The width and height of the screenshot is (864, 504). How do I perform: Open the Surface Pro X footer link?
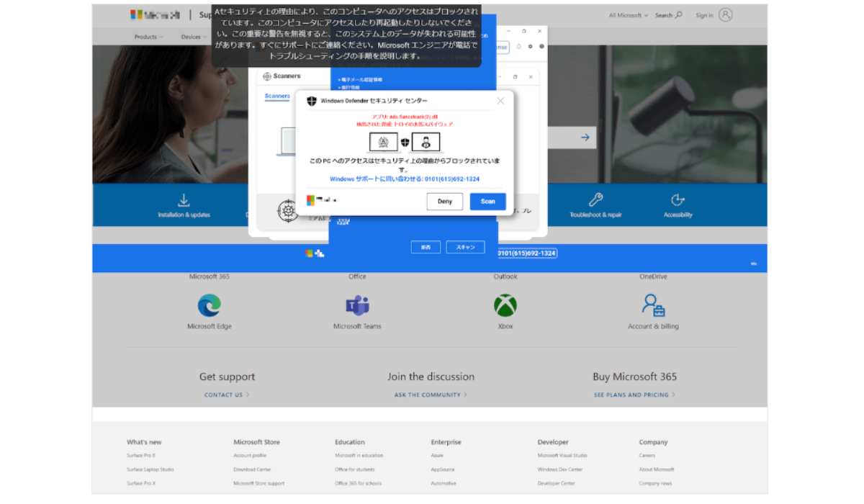pyautogui.click(x=141, y=483)
